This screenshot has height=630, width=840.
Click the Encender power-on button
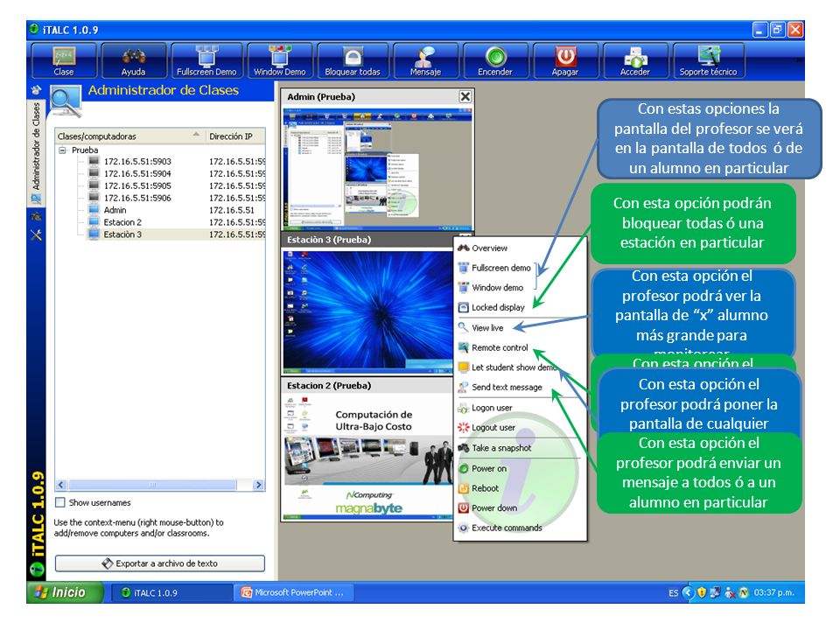(495, 61)
